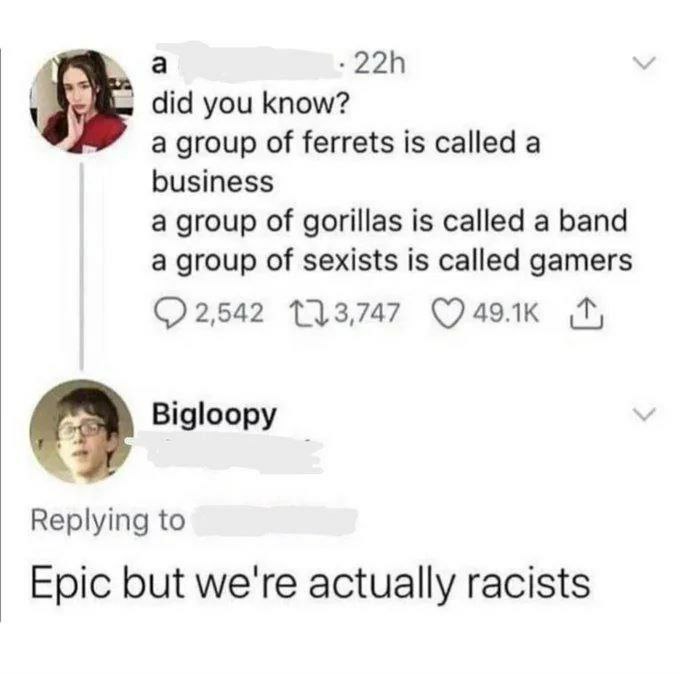Click the Bigloopy display name
This screenshot has height=674, width=680.
click(x=213, y=414)
